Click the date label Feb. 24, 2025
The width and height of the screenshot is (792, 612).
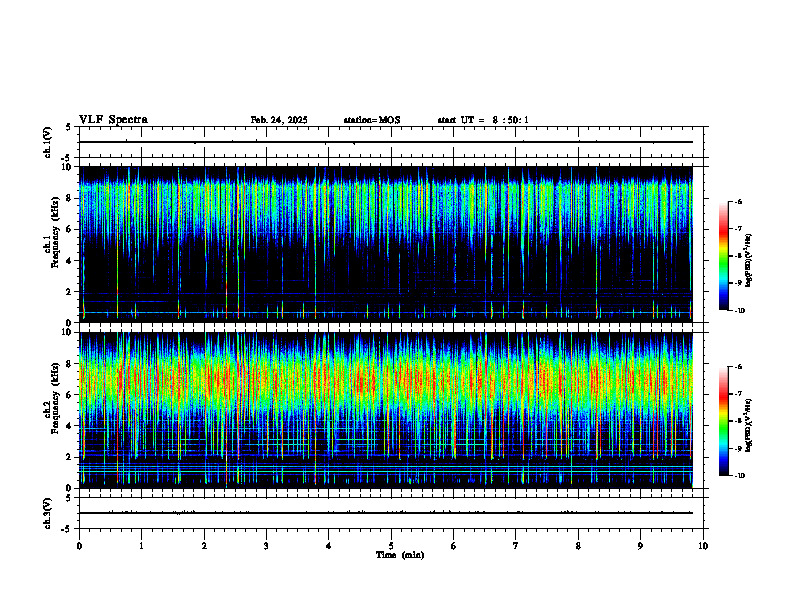click(x=279, y=120)
